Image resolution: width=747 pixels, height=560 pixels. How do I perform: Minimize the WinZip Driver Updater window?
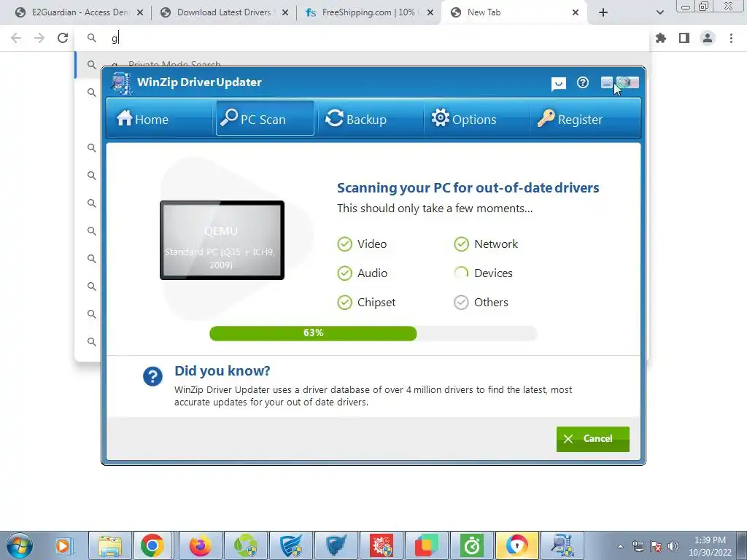[607, 83]
